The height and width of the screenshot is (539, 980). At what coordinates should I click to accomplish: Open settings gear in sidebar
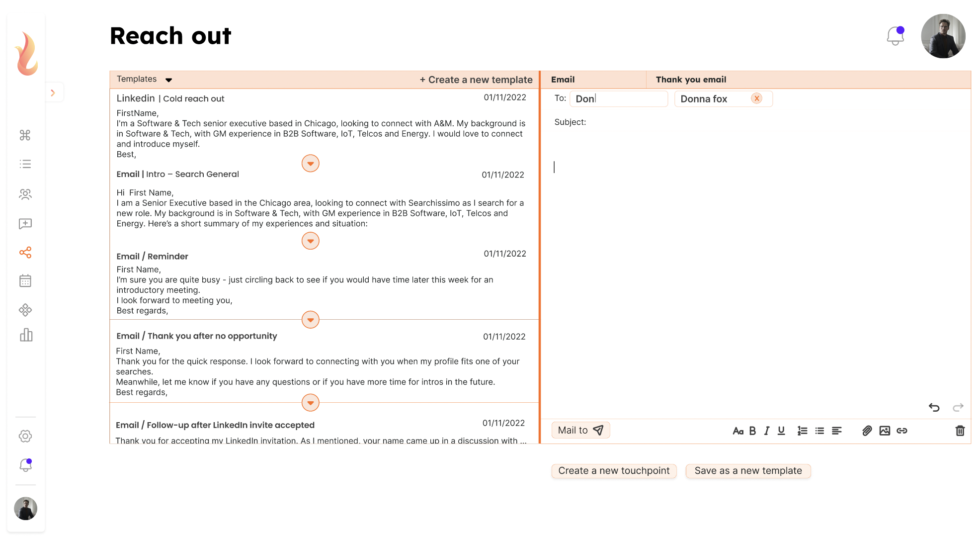point(25,436)
